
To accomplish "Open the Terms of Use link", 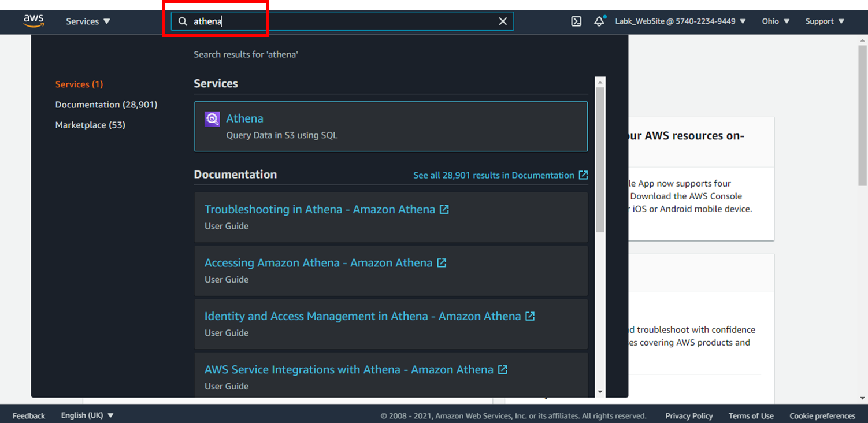I will 751,415.
